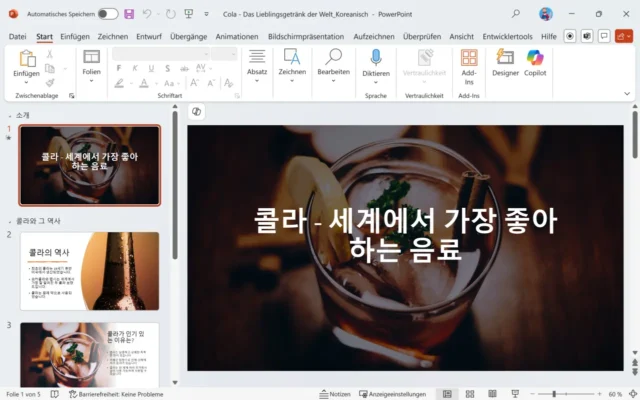Open Anzeigeeinstellungen in status bar
The width and height of the screenshot is (640, 400).
[394, 394]
